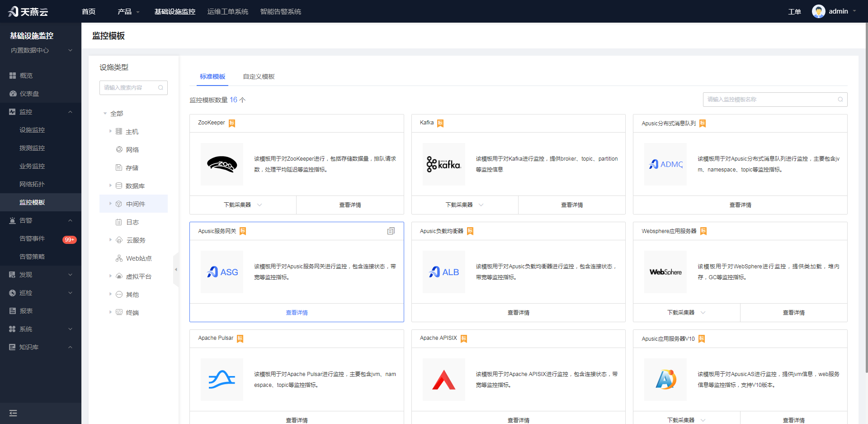
Task: Focus the 请输入监控模板名称 search field
Action: coord(775,100)
